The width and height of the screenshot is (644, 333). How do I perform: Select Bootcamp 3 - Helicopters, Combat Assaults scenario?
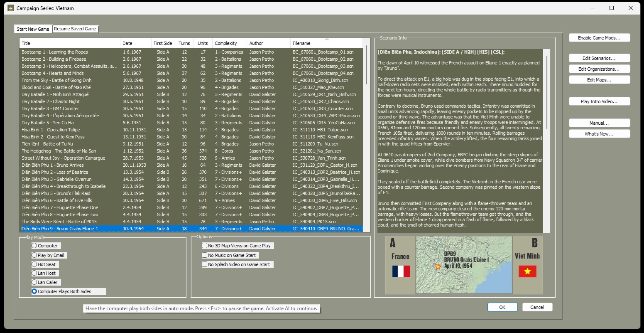[191, 67]
